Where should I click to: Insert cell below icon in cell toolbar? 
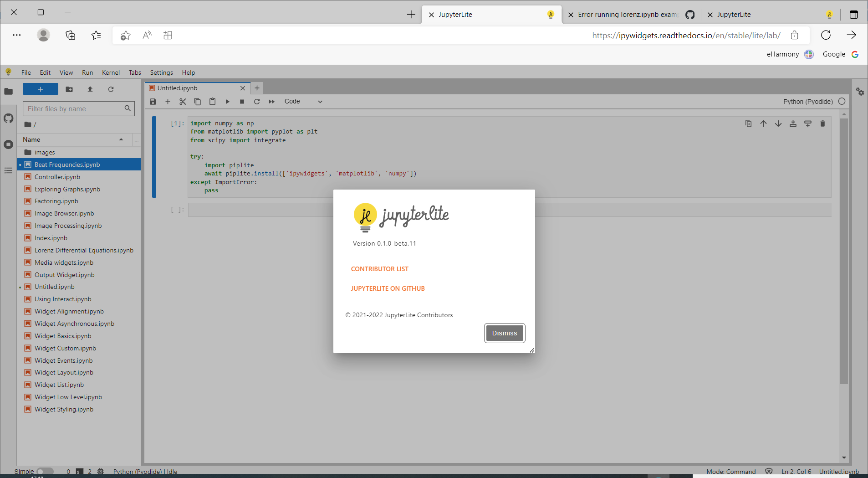808,123
